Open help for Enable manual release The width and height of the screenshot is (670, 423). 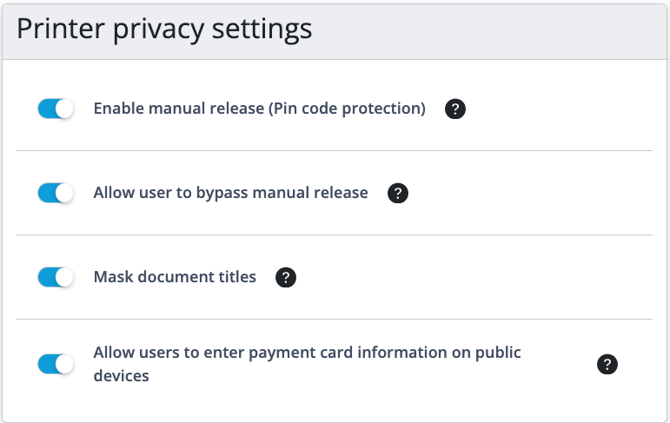tap(455, 109)
